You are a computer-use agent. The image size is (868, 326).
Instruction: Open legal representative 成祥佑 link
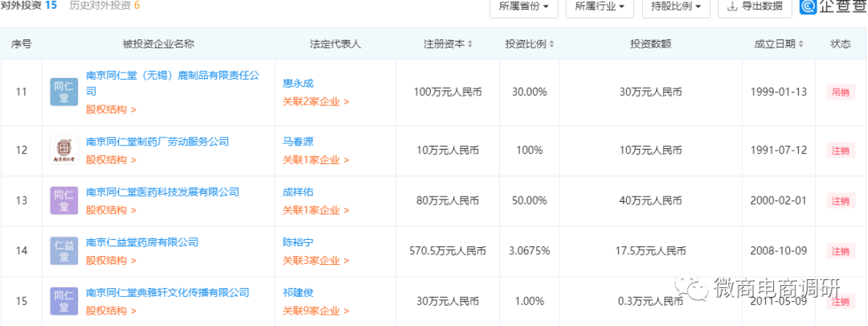click(298, 192)
